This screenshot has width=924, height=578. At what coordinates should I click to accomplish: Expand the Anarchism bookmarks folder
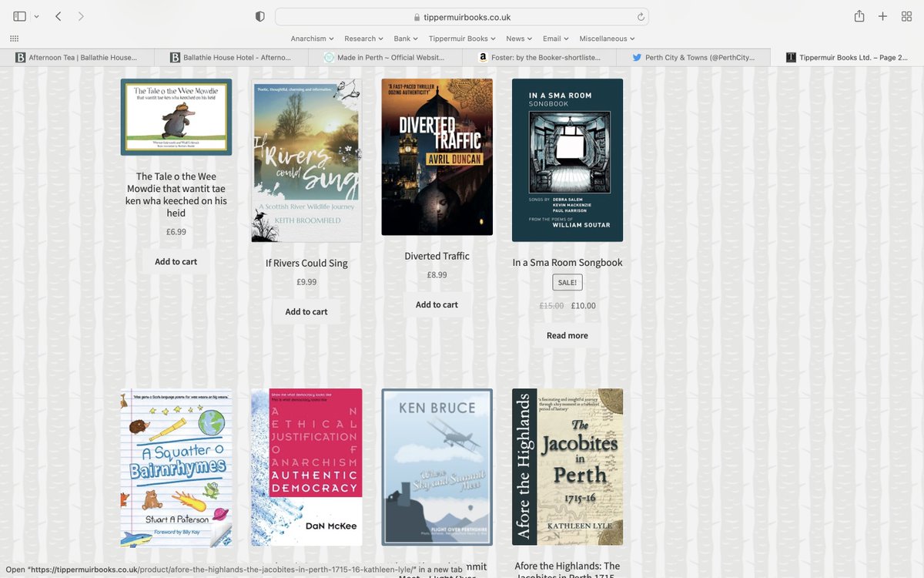(312, 39)
